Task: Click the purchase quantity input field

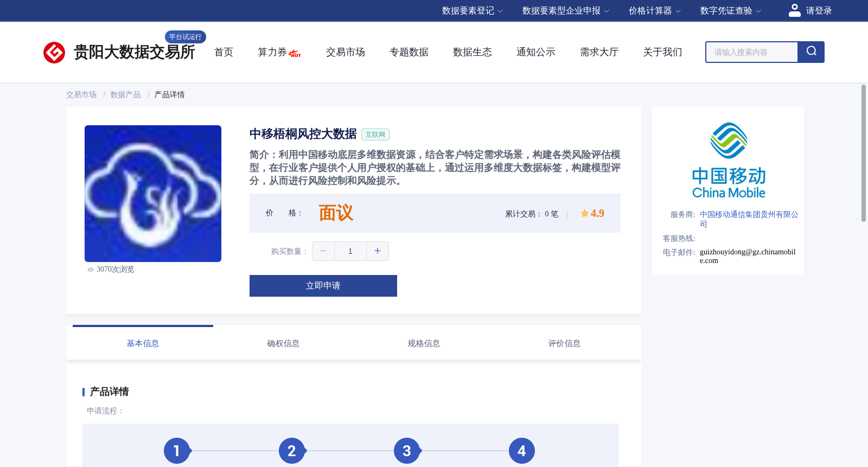Action: 350,251
